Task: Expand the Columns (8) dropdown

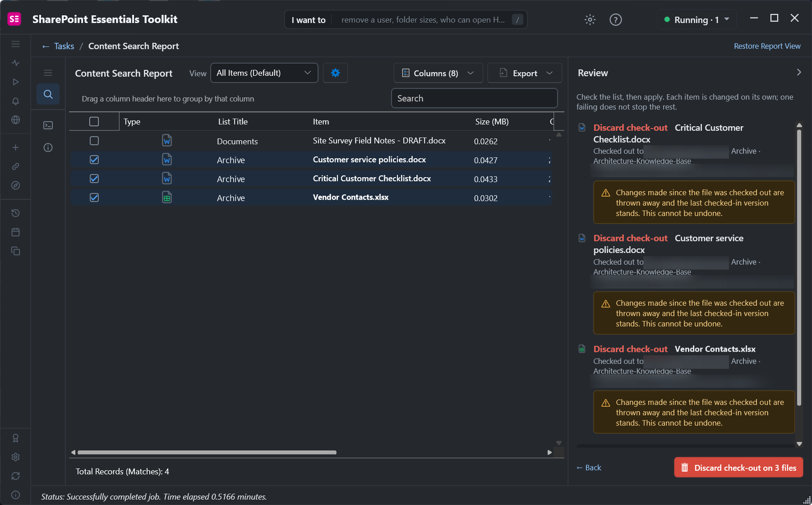Action: pyautogui.click(x=438, y=73)
